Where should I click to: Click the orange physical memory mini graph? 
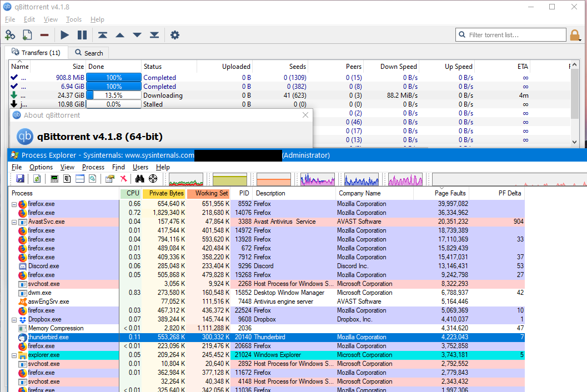pos(274,179)
